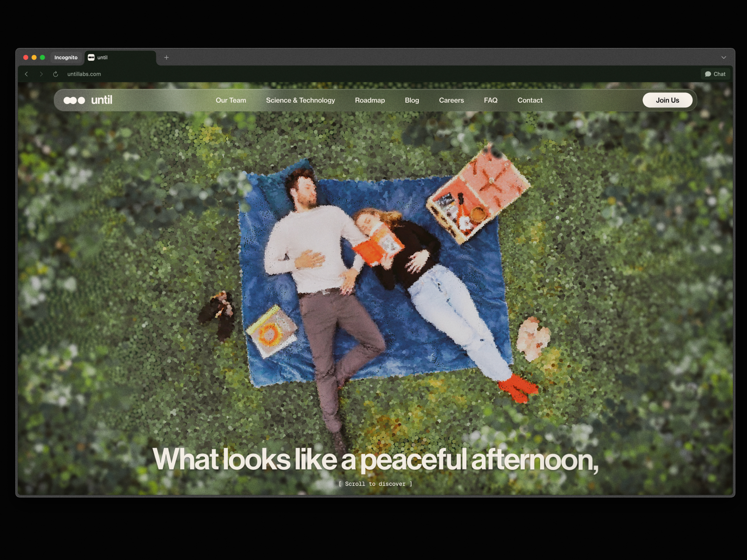Go back using the browser back arrow
The width and height of the screenshot is (747, 560).
[x=27, y=74]
